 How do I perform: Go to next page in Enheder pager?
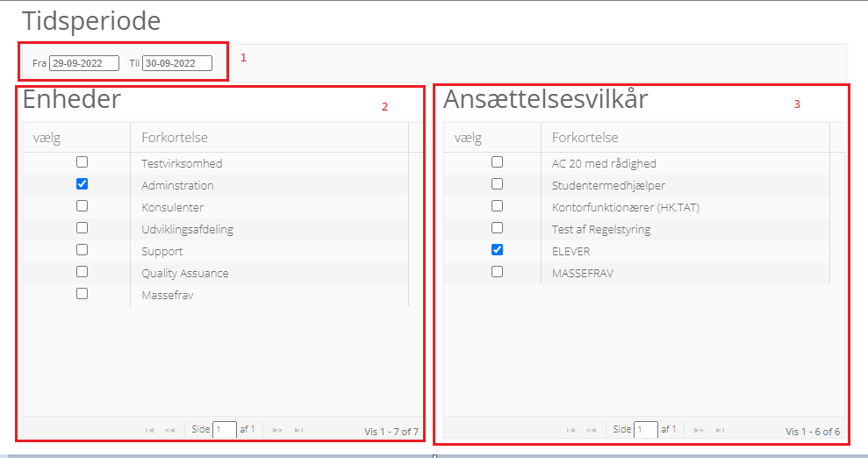277,430
